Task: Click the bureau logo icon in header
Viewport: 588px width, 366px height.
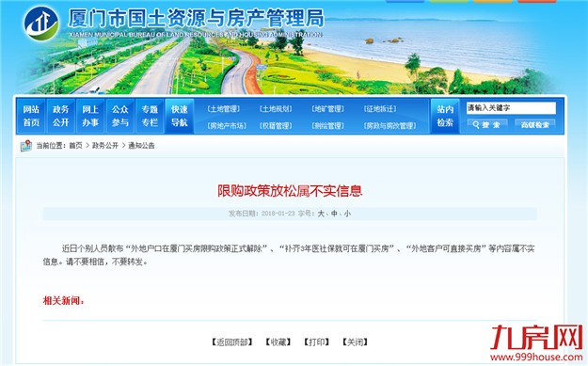Action: [x=41, y=24]
